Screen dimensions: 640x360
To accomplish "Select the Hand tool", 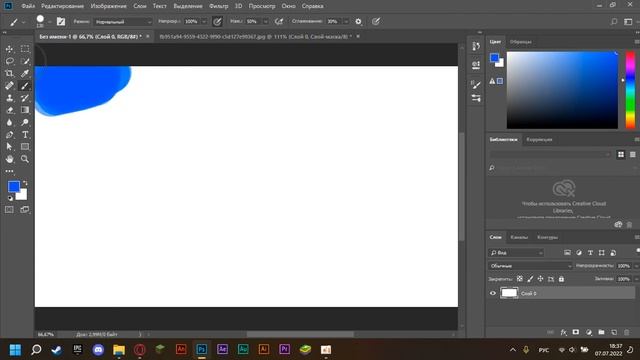I will (x=9, y=159).
